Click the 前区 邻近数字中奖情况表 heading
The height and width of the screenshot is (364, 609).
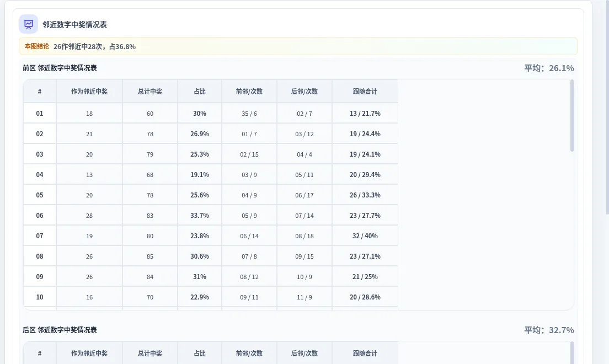coord(60,68)
